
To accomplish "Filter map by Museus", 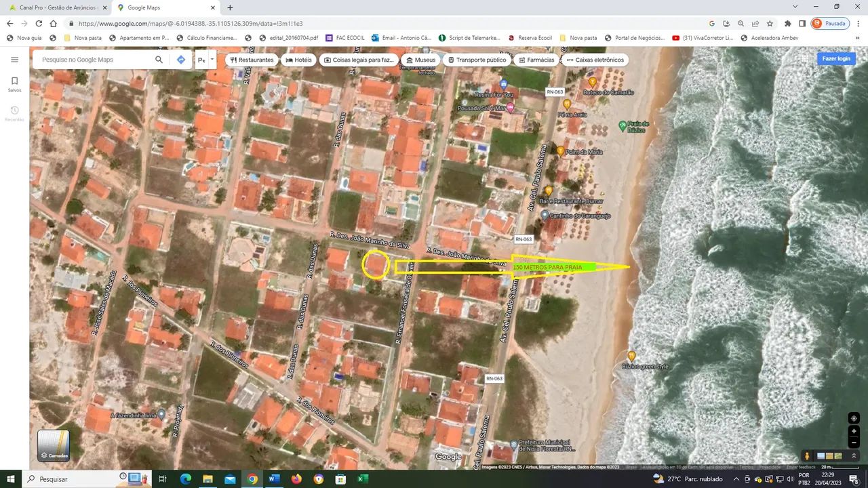I will point(420,60).
